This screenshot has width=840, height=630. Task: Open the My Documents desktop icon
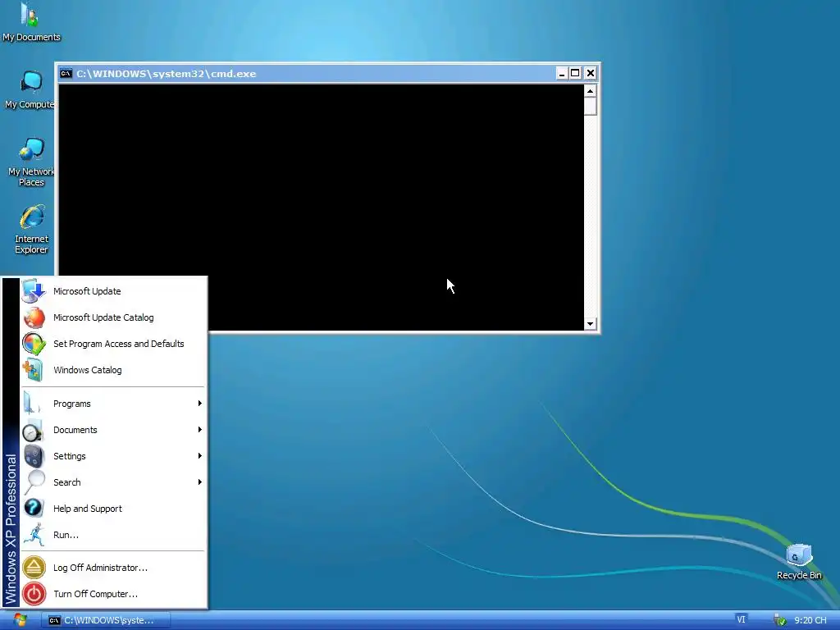point(30,22)
